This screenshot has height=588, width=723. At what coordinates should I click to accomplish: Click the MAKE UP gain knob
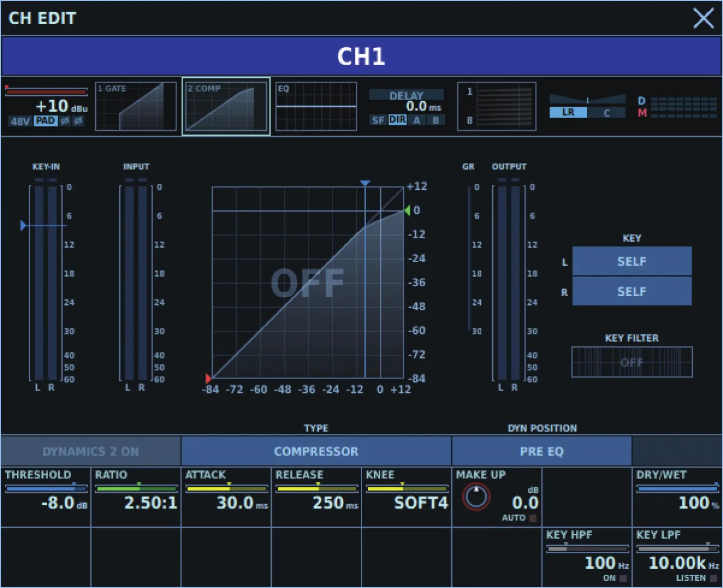477,497
